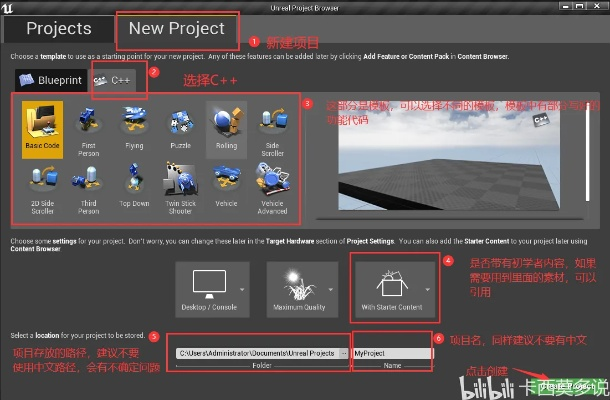Open the Desktop / Console hardware dropdown
This screenshot has width=610, height=400.
coord(214,288)
